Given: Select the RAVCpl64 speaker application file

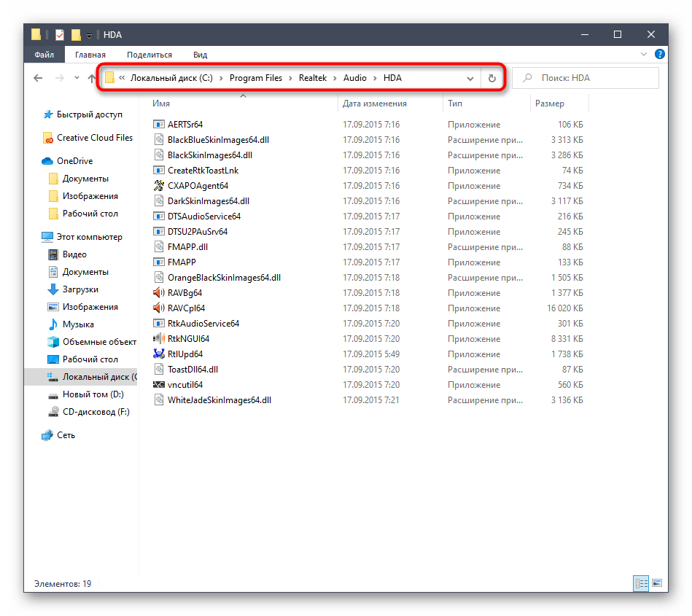Looking at the screenshot, I should [x=186, y=308].
